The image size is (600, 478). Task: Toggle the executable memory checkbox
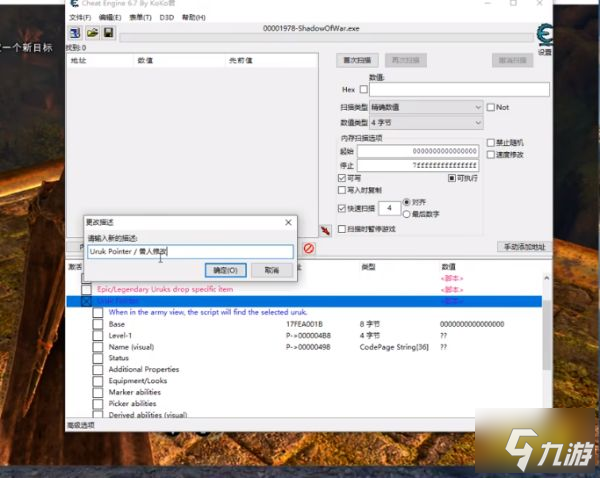pyautogui.click(x=452, y=178)
